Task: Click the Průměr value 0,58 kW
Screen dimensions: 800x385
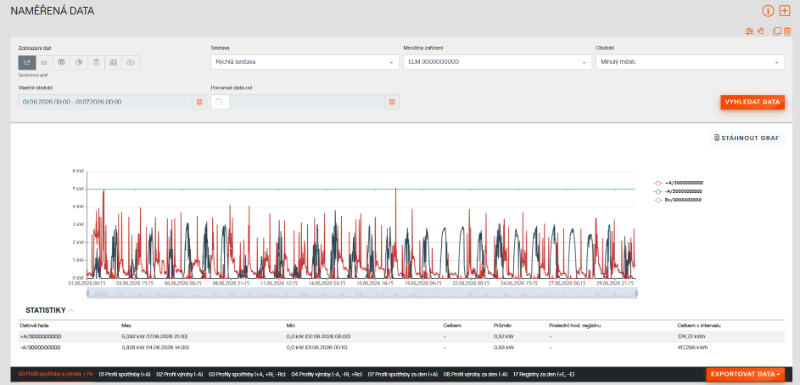Action: (504, 348)
